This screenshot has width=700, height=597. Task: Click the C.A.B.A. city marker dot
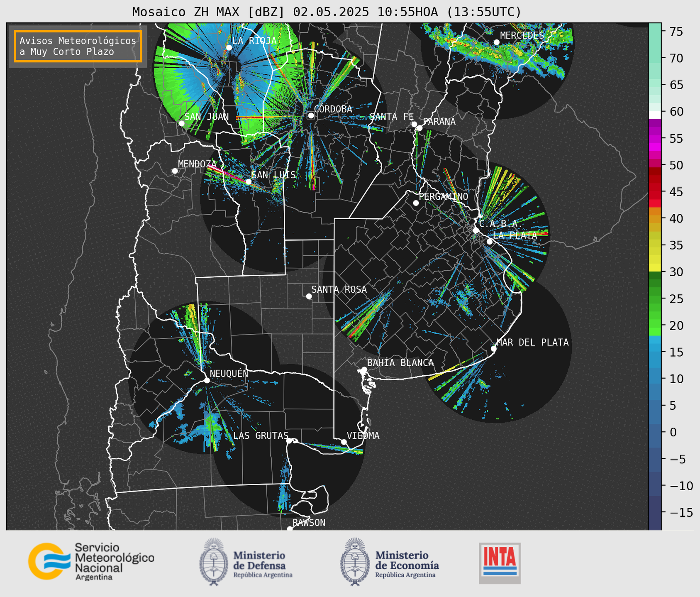coord(476,230)
